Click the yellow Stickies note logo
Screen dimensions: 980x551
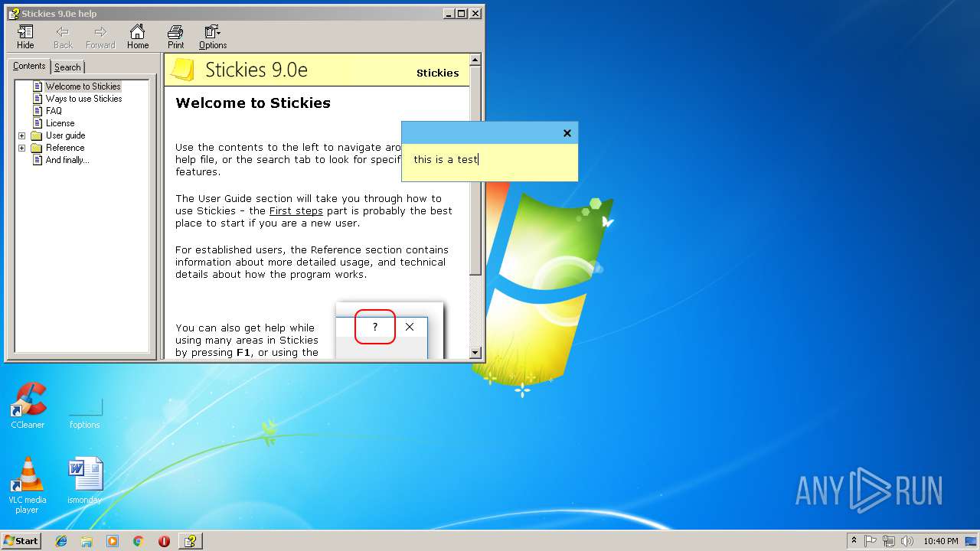tap(182, 70)
